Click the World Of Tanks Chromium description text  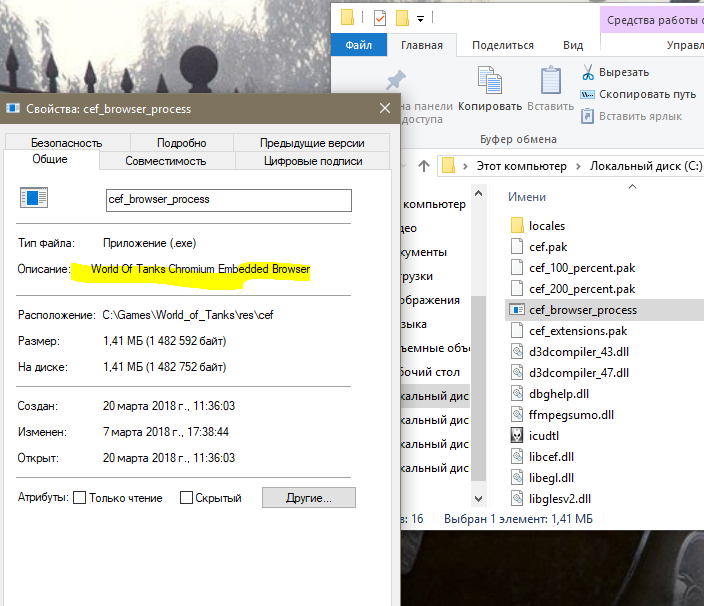[x=200, y=269]
